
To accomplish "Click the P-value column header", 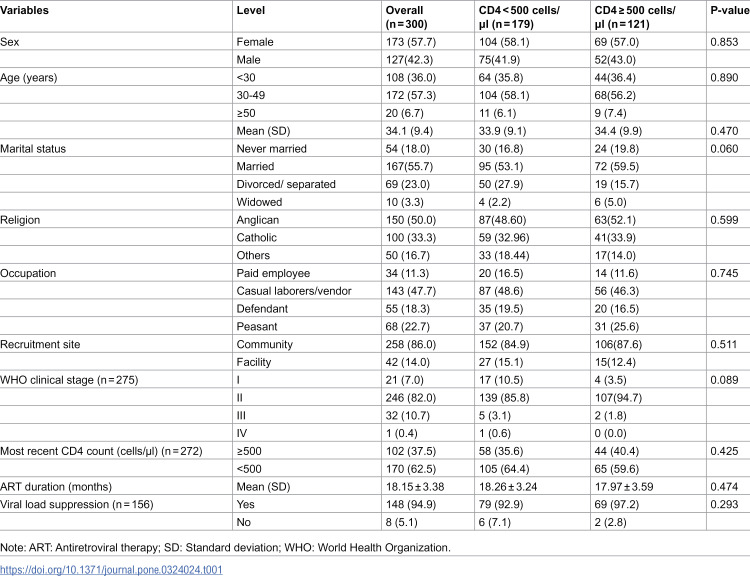I will (x=730, y=10).
